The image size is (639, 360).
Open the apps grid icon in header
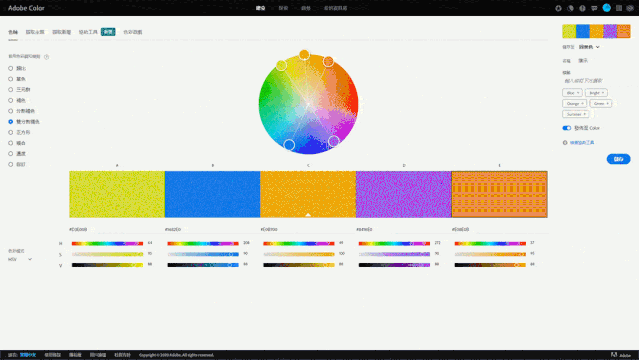(619, 8)
